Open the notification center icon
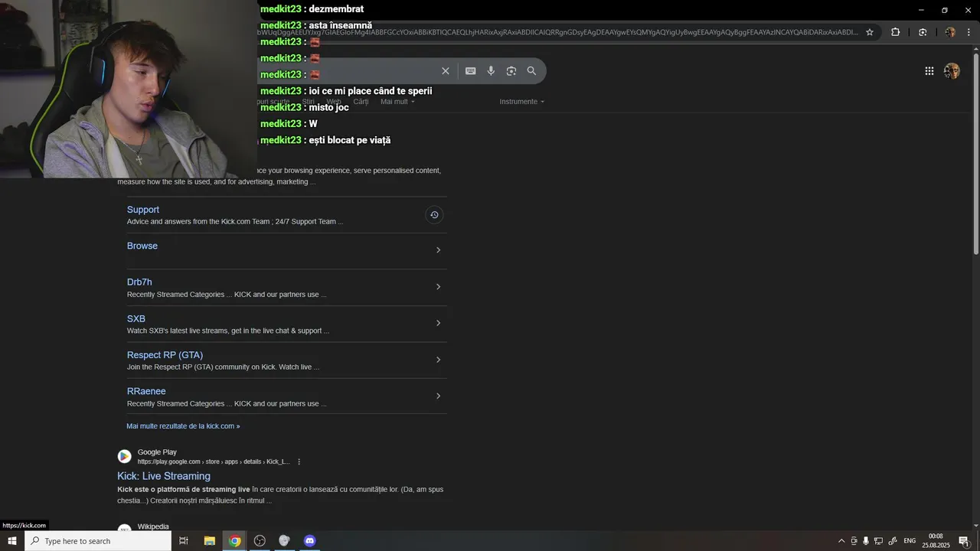This screenshot has width=980, height=551. point(964,541)
